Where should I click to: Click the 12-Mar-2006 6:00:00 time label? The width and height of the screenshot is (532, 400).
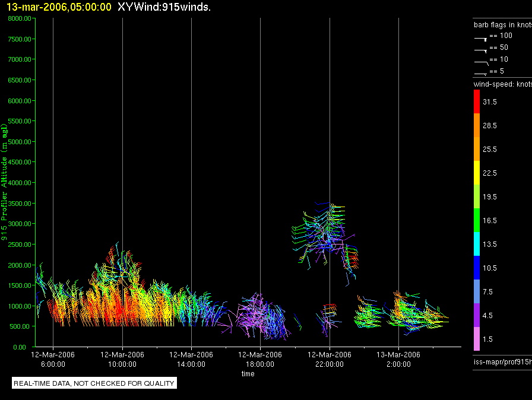click(x=53, y=359)
